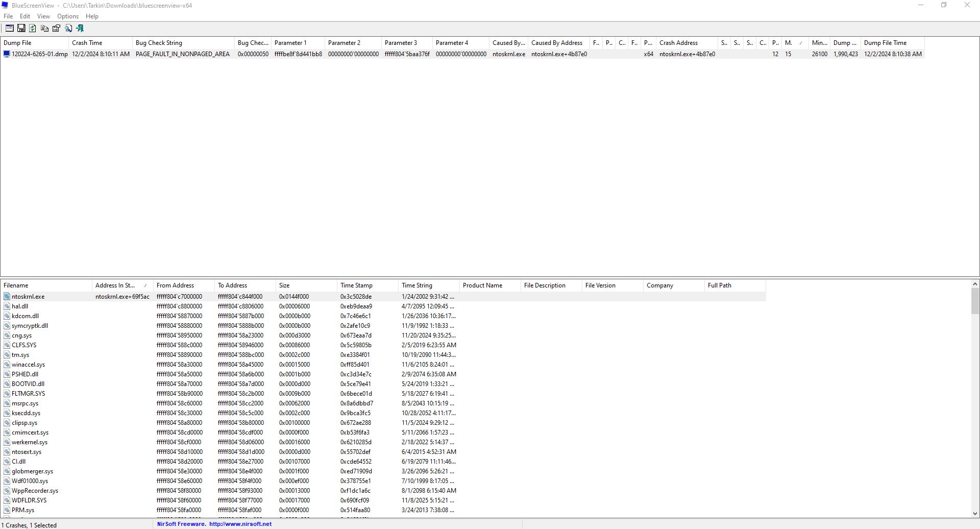Click the lower pane vertical scrollbar thumb
Viewport: 980px width, 529px height.
click(975, 301)
